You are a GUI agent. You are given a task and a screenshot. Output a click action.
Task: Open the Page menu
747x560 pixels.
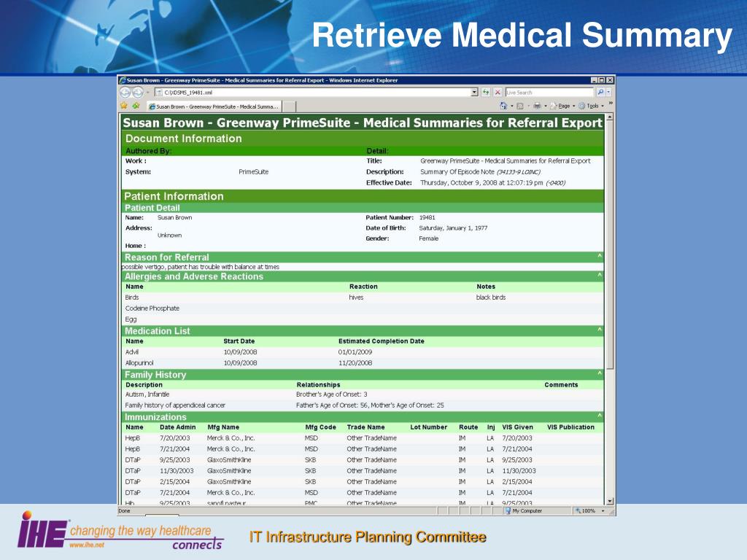click(562, 106)
